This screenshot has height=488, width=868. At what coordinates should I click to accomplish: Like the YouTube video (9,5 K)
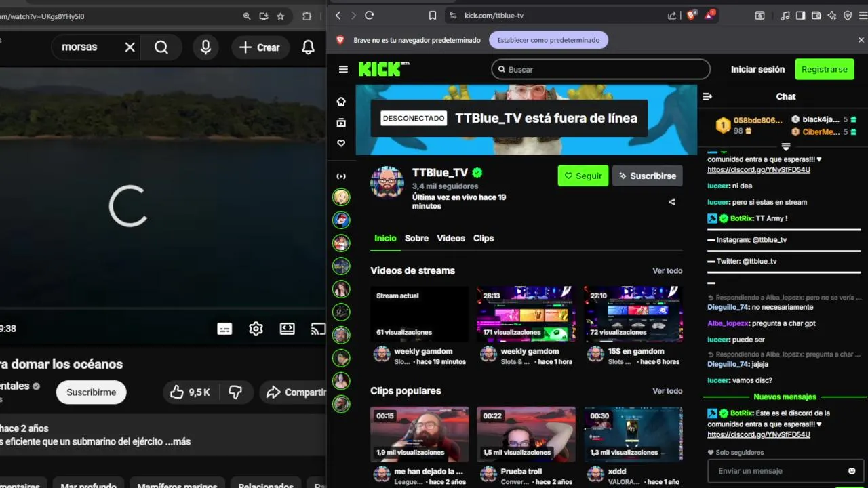pos(190,392)
